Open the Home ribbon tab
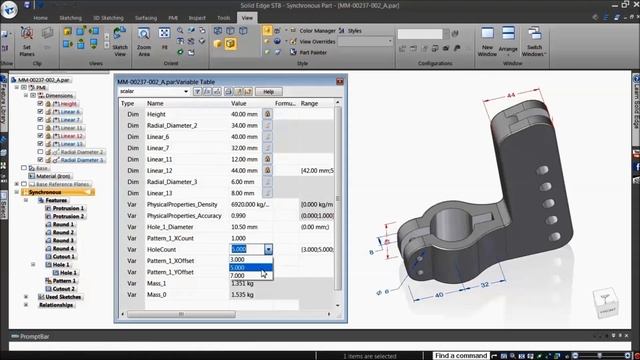 [x=40, y=18]
